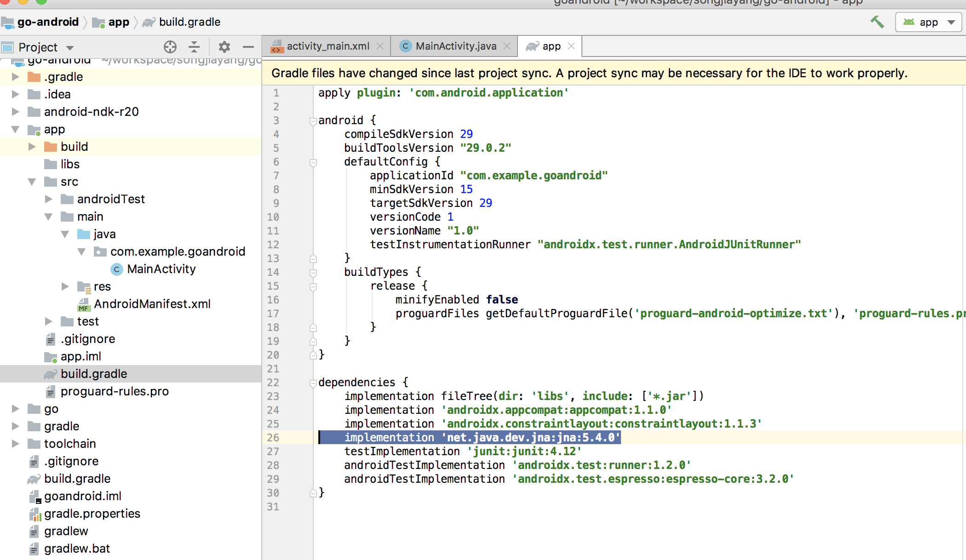Click the minifyEnabled false line
This screenshot has width=966, height=560.
tap(457, 299)
